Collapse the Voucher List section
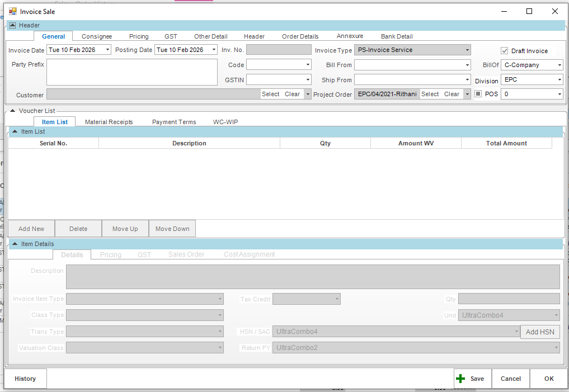 coord(13,111)
